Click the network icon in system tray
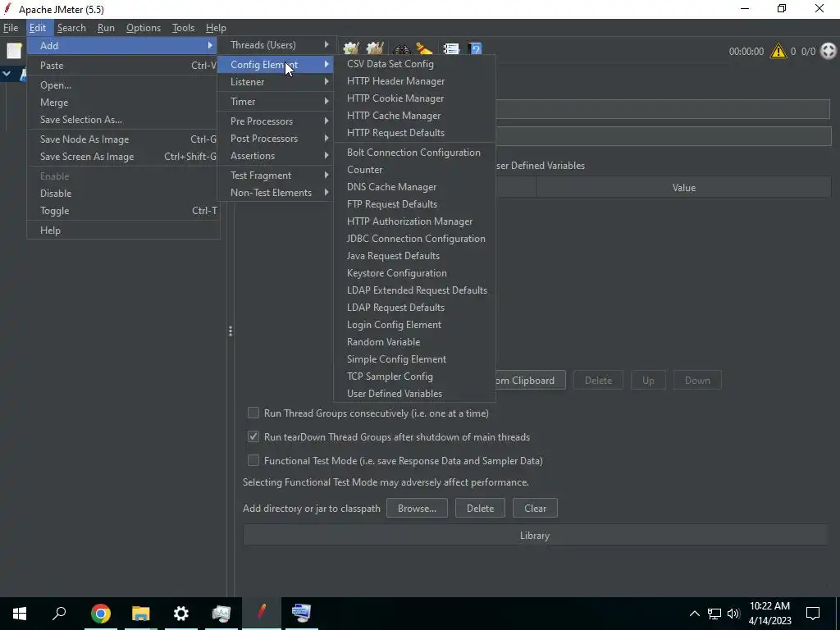This screenshot has height=630, width=840. [714, 614]
